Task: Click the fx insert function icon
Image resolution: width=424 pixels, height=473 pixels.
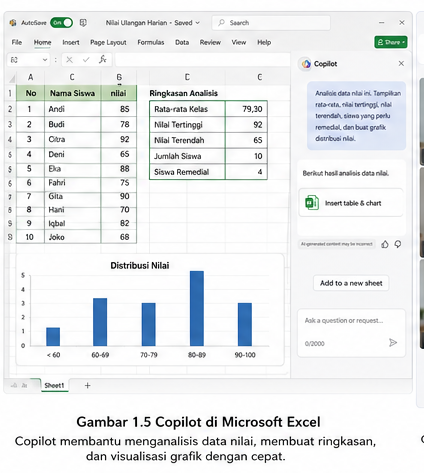Action: [x=103, y=60]
